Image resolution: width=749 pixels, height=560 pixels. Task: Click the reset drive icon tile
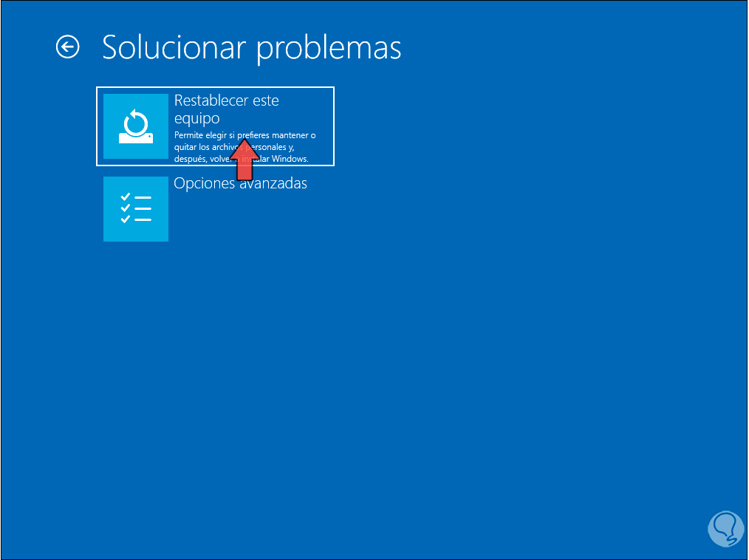(x=136, y=126)
